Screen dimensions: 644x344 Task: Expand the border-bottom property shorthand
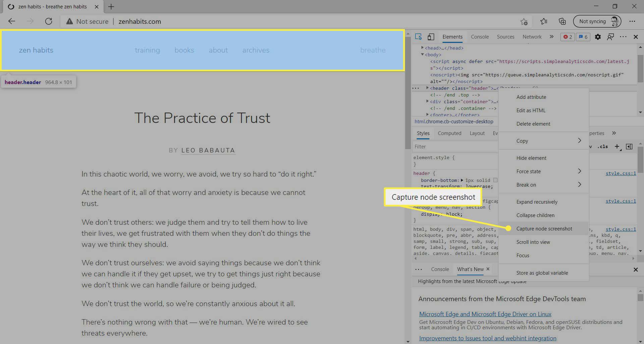click(x=462, y=180)
